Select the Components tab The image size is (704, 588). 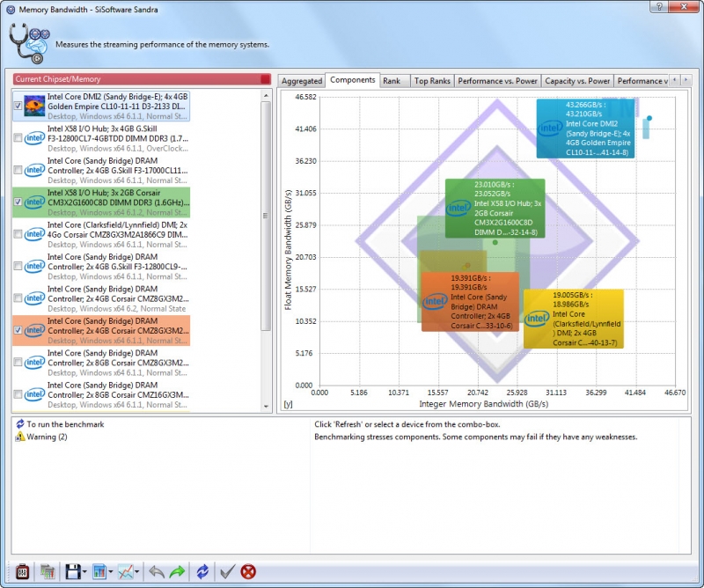tap(353, 79)
